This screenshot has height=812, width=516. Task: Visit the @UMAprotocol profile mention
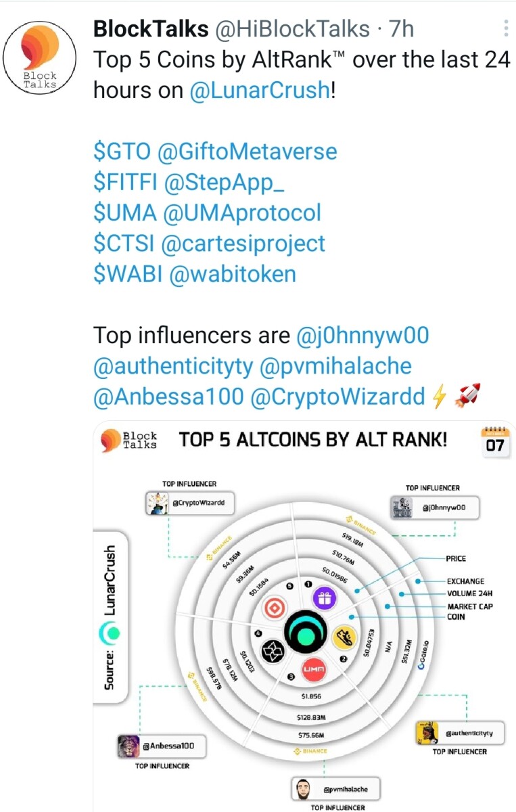241,213
